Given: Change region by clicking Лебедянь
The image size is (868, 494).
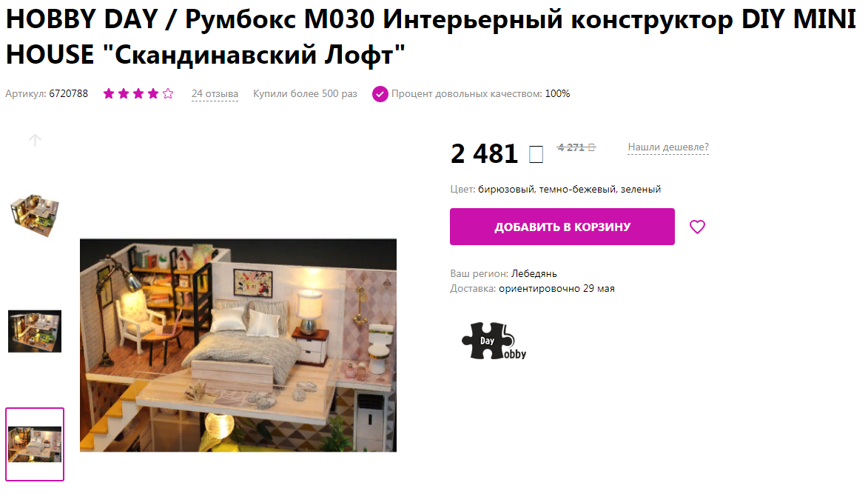Looking at the screenshot, I should point(534,273).
